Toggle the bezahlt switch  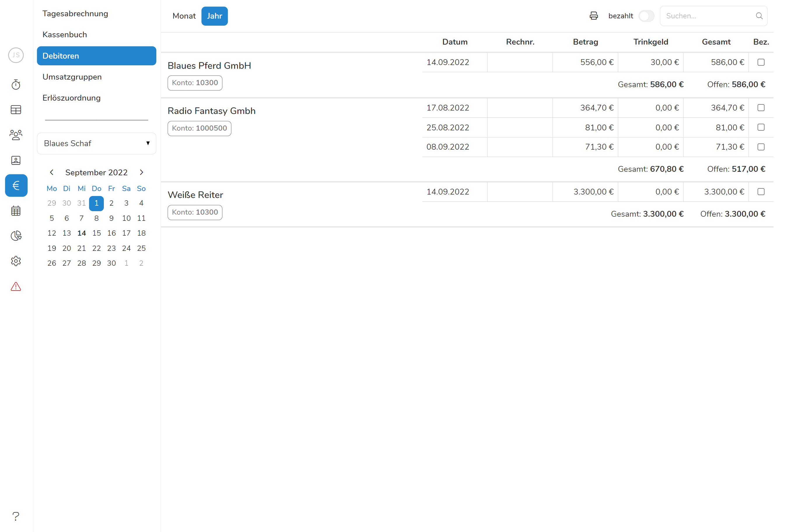click(646, 16)
